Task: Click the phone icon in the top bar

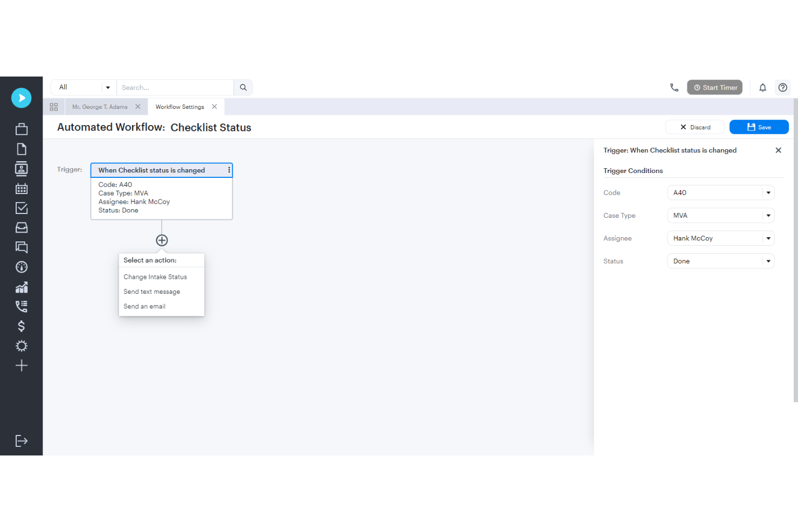Action: [x=674, y=87]
